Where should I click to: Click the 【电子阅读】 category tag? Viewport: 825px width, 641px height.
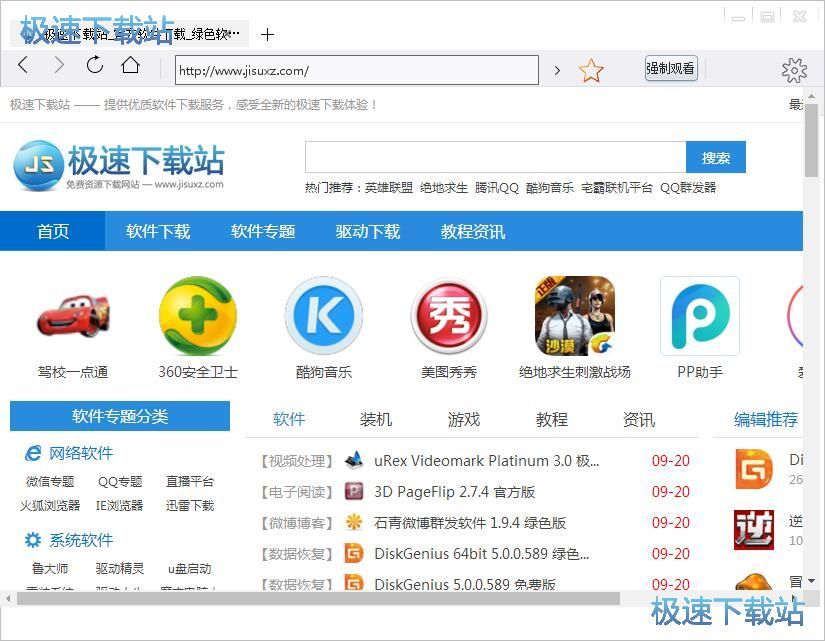pyautogui.click(x=297, y=492)
